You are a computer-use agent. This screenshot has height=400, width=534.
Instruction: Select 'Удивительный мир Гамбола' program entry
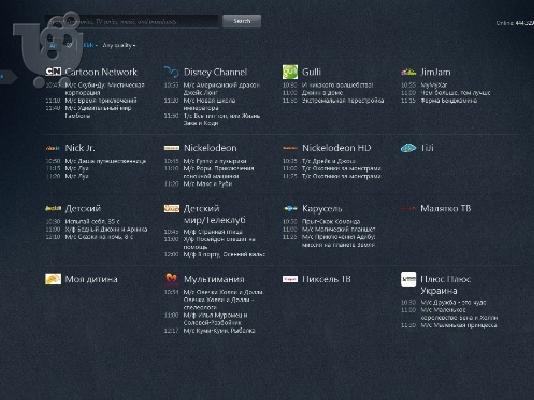click(x=98, y=112)
